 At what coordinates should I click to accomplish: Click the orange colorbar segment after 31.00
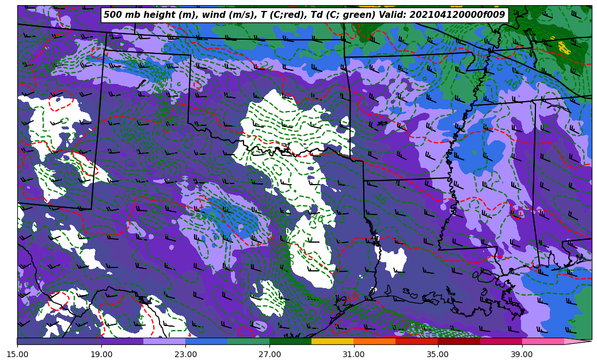point(375,341)
